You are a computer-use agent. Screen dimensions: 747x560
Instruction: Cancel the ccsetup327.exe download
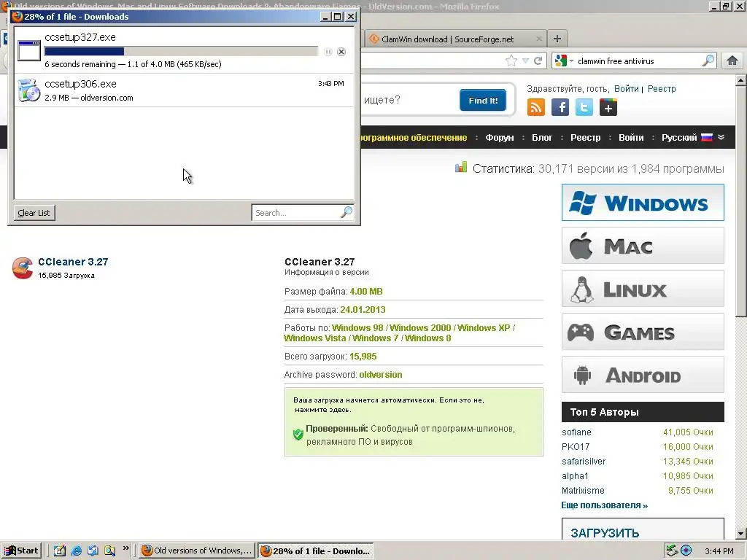341,52
